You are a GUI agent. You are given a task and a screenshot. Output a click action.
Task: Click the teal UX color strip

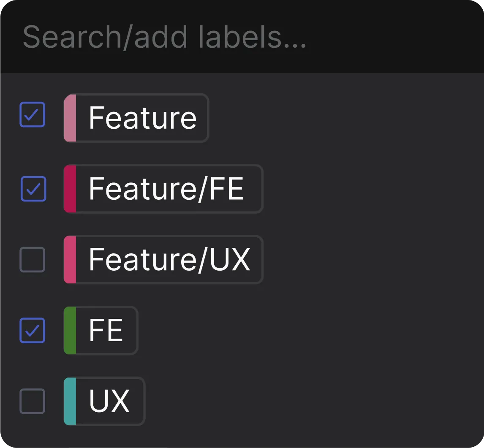pos(70,401)
